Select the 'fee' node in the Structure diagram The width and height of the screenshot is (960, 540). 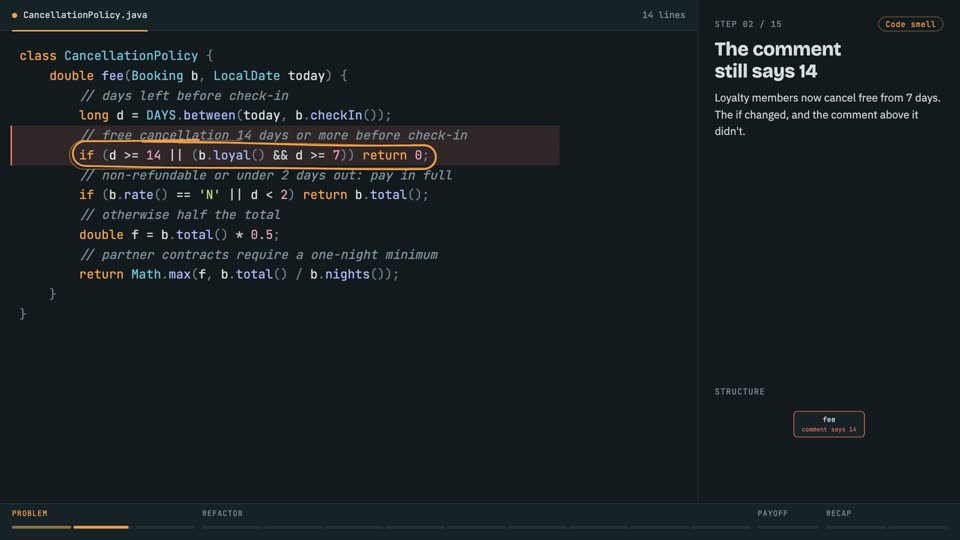click(x=828, y=424)
